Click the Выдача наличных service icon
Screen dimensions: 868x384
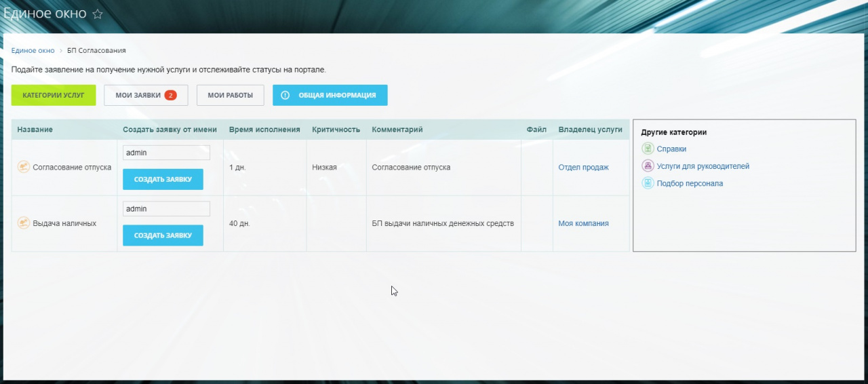23,223
